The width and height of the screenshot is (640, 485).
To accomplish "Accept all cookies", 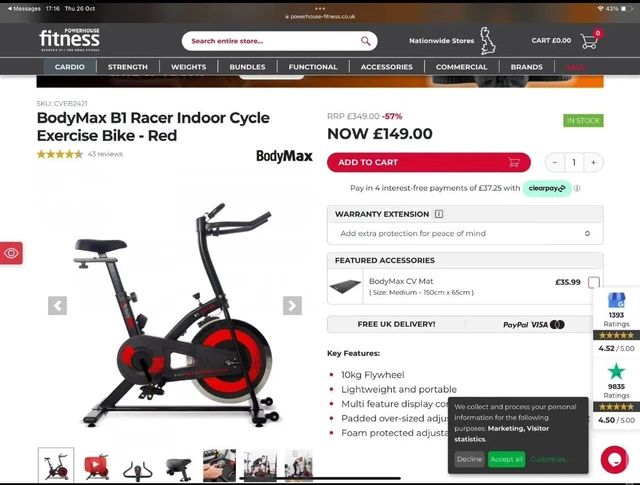I will [x=506, y=459].
